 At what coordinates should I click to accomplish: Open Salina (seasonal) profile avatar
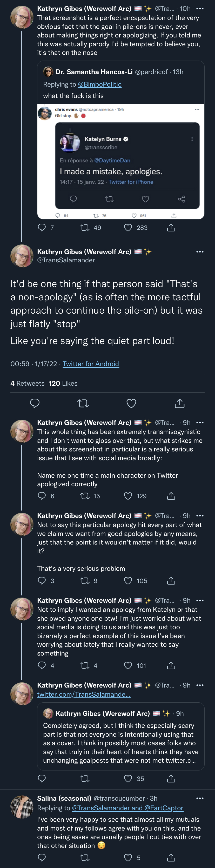click(22, 807)
